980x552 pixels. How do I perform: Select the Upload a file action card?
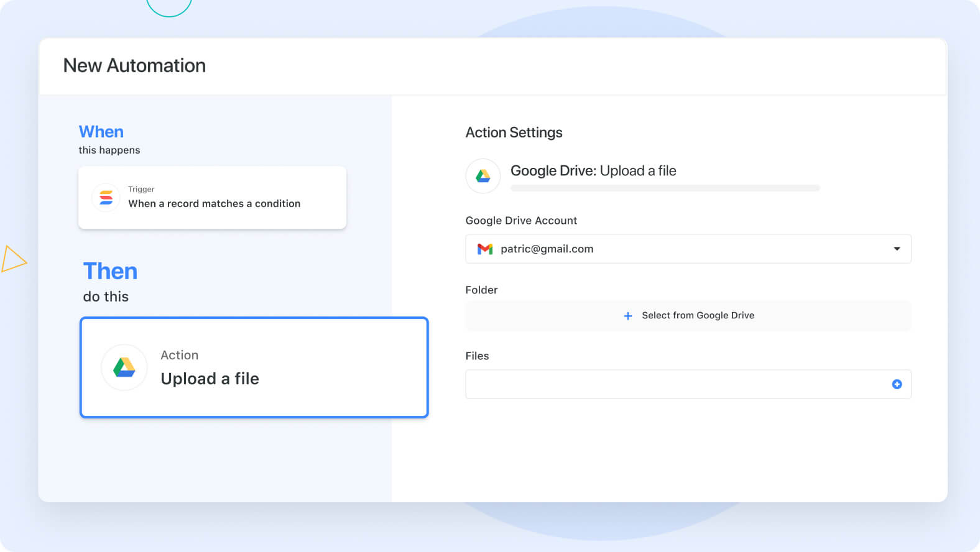coord(254,367)
